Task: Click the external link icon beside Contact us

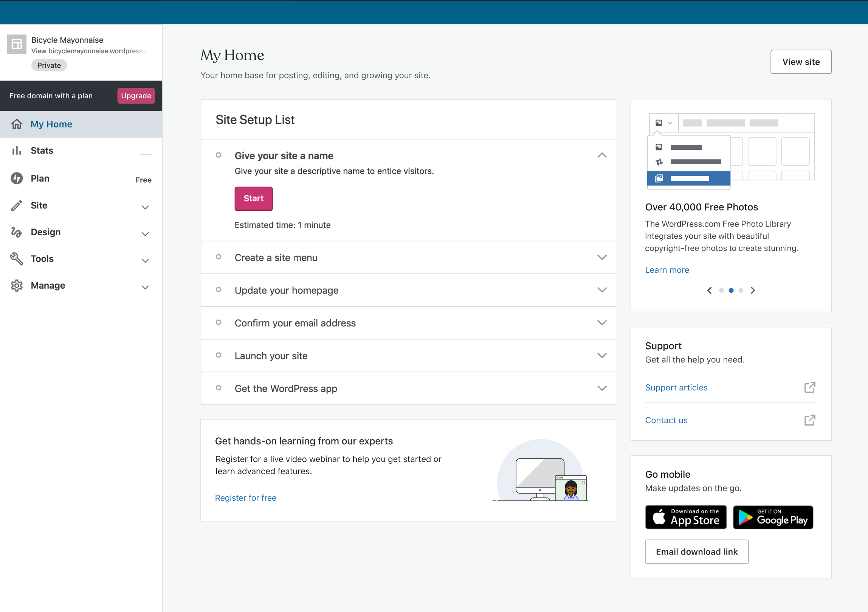Action: tap(809, 420)
